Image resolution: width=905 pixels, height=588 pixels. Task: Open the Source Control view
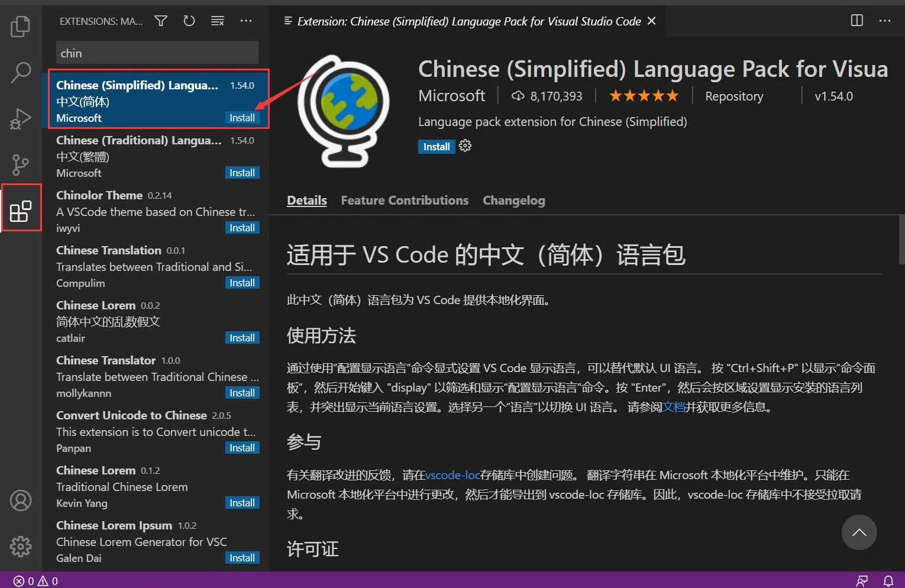21,164
